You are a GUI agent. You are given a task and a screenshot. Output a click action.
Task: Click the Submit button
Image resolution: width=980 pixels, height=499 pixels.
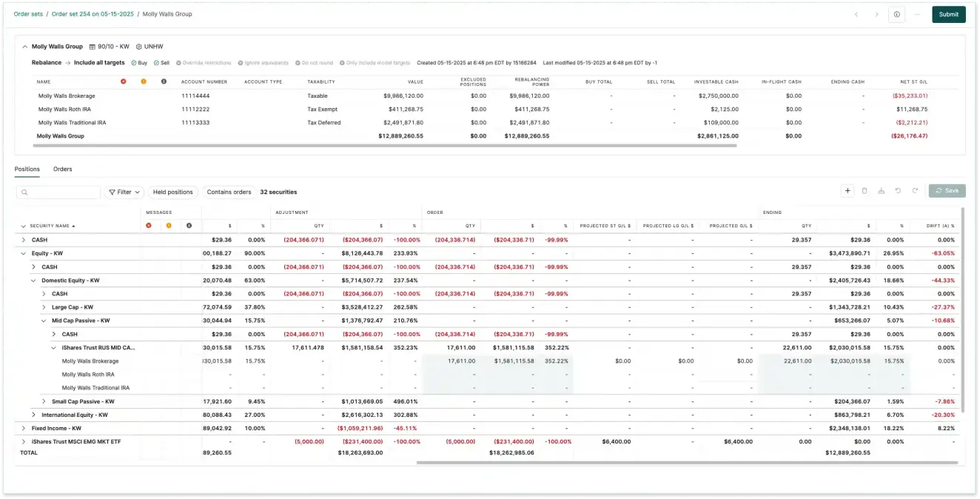(x=948, y=14)
